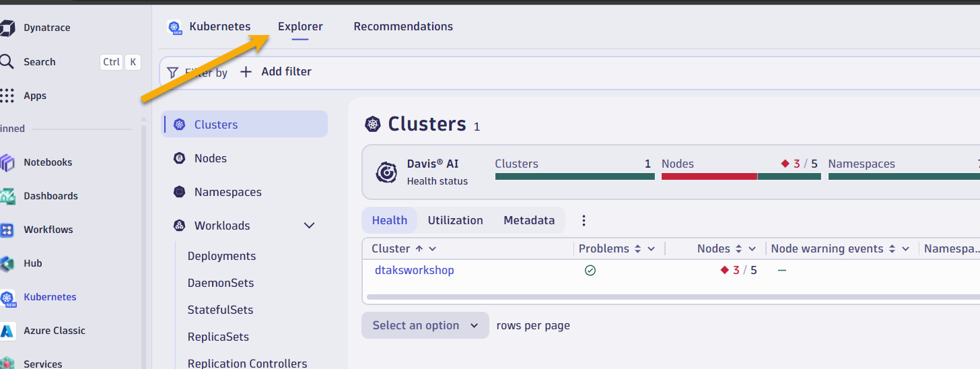Open the Hub app icon
This screenshot has height=369, width=980.
[7, 263]
